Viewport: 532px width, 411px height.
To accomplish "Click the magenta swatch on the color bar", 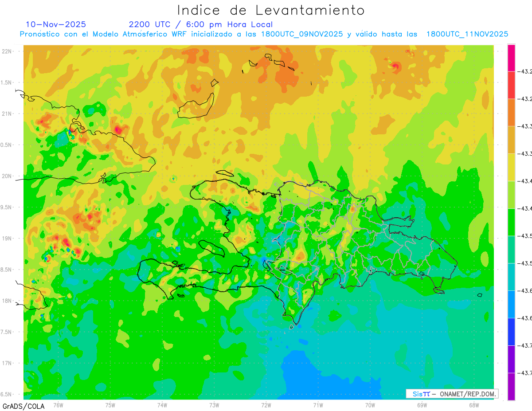I will [x=511, y=58].
